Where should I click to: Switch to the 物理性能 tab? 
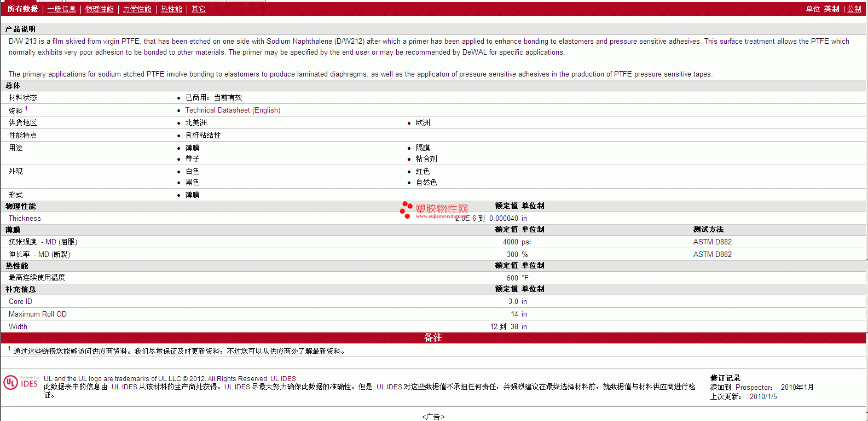click(99, 9)
